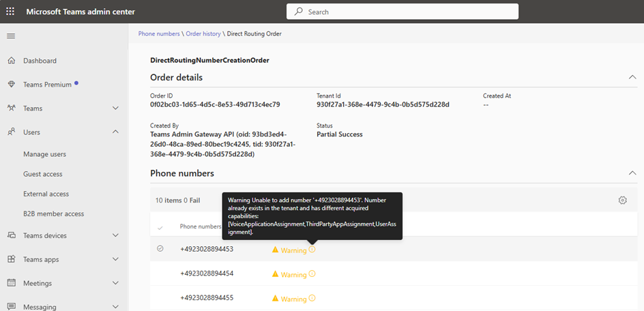Open Guest access page
Image resolution: width=644 pixels, height=311 pixels.
click(43, 174)
